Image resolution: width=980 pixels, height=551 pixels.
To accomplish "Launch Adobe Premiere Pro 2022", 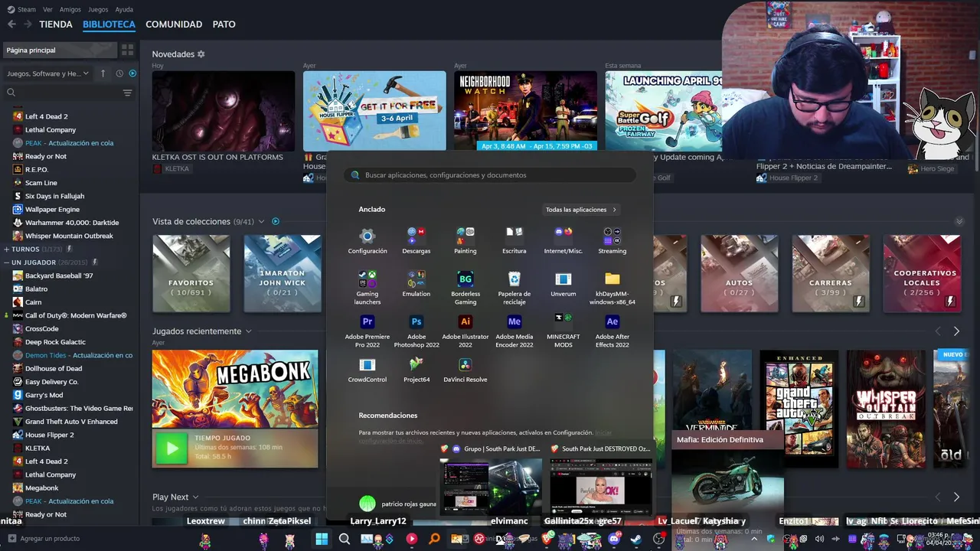I will (x=367, y=330).
